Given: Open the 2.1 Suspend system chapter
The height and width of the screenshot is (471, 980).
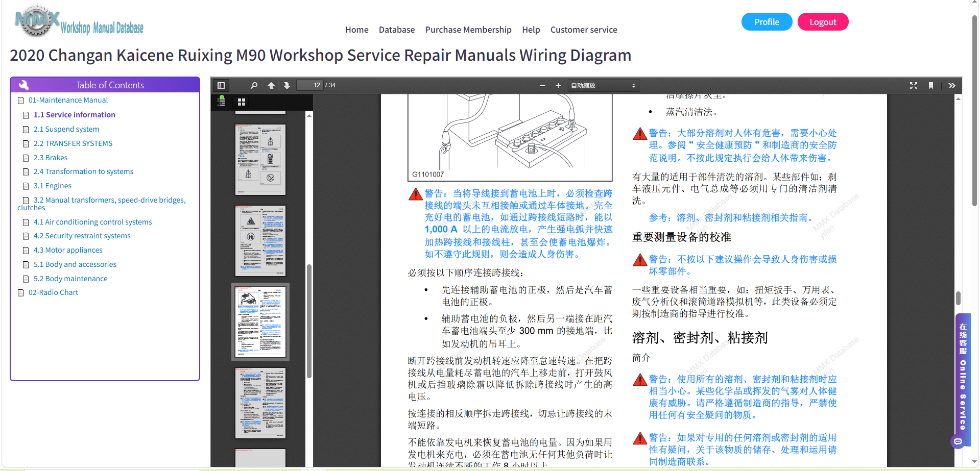Looking at the screenshot, I should (x=66, y=129).
